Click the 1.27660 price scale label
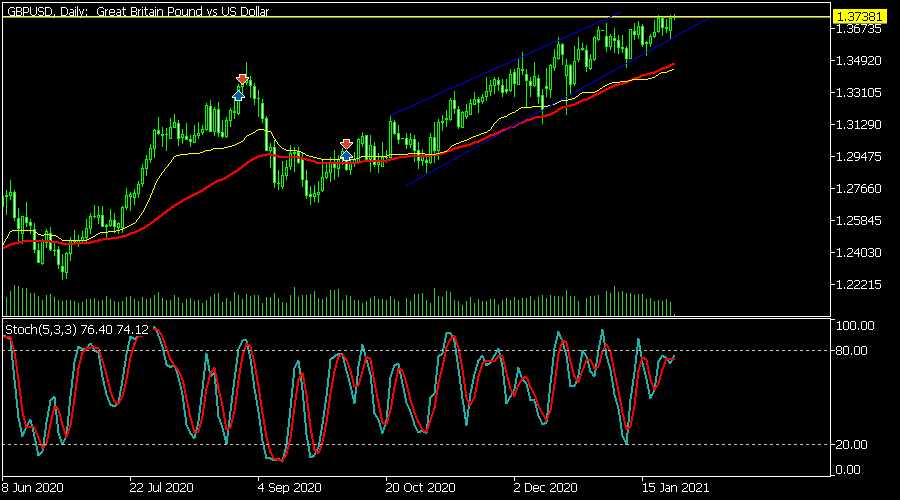This screenshot has width=900, height=500. coord(860,189)
